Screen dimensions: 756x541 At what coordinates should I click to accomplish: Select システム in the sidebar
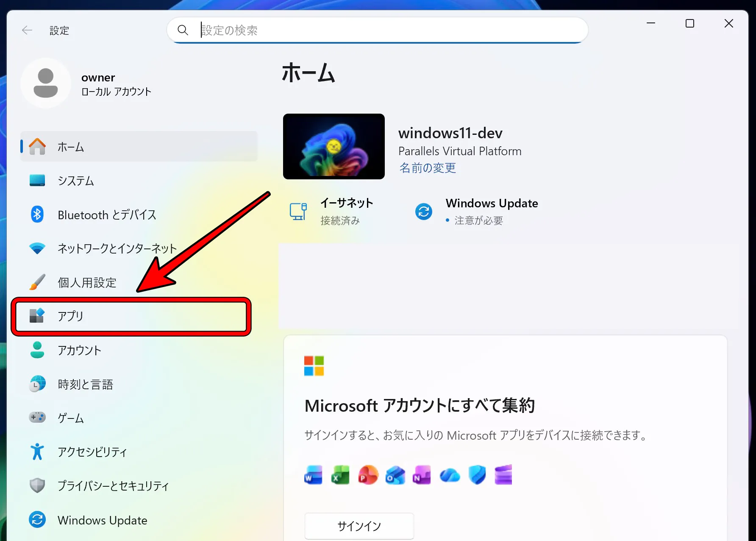pyautogui.click(x=75, y=181)
